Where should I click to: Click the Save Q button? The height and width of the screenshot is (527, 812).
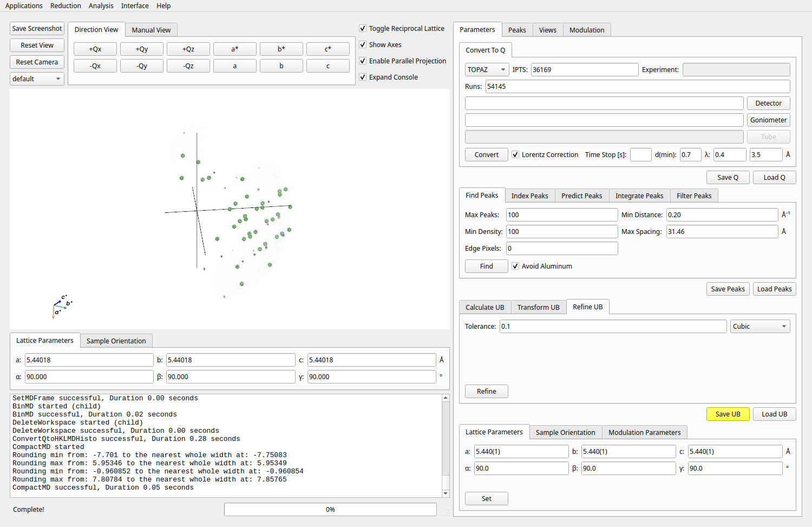[728, 177]
